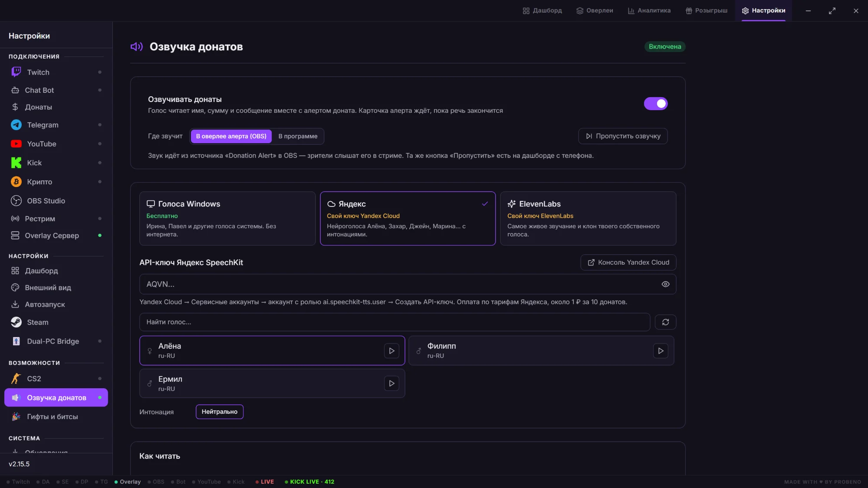Open Внешний вид settings
This screenshot has width=868, height=488.
pos(56,288)
